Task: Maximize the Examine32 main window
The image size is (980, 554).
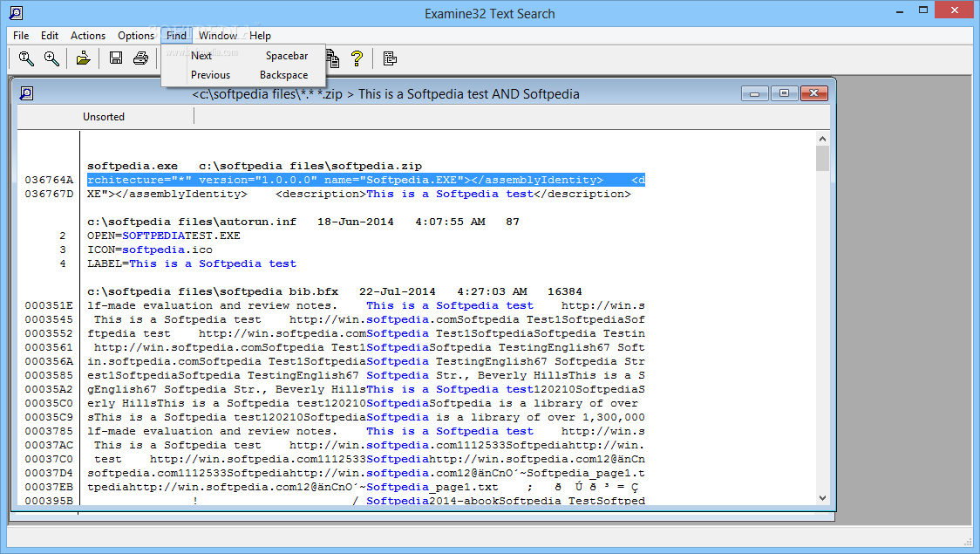Action: coord(923,10)
